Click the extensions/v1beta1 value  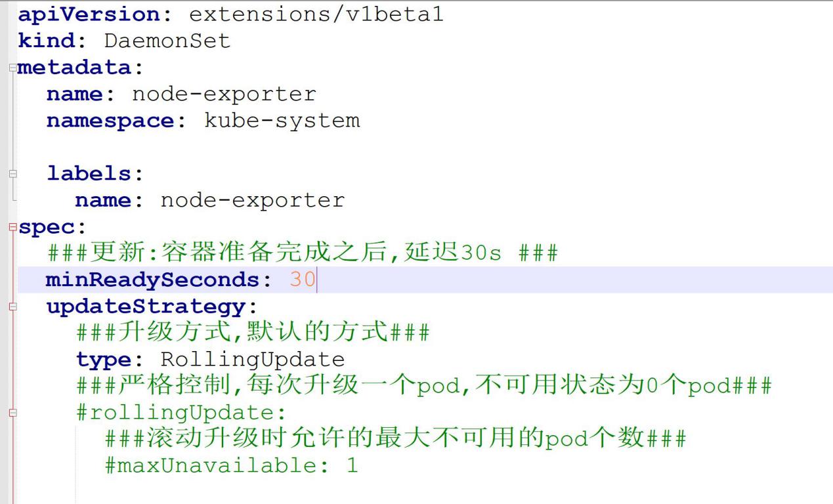pyautogui.click(x=316, y=14)
